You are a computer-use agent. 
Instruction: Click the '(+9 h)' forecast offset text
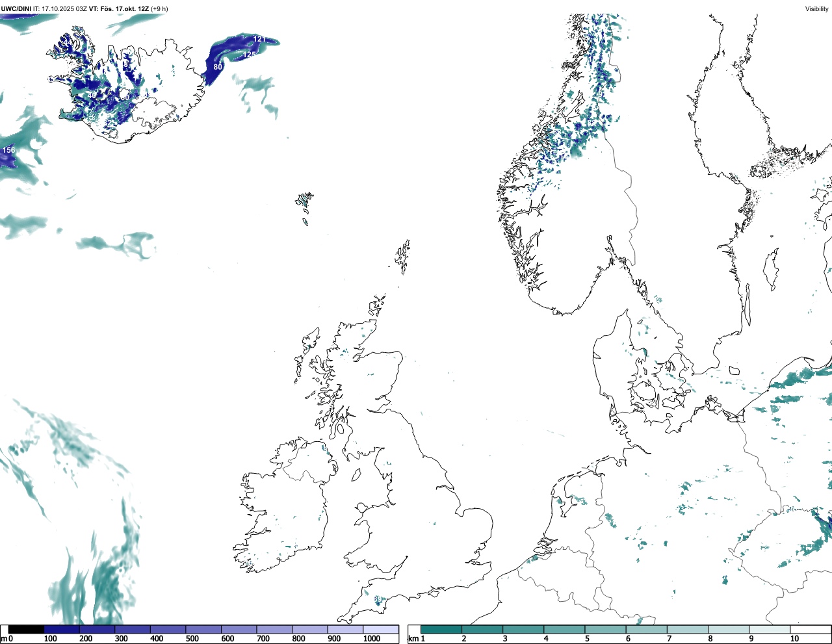click(x=160, y=9)
